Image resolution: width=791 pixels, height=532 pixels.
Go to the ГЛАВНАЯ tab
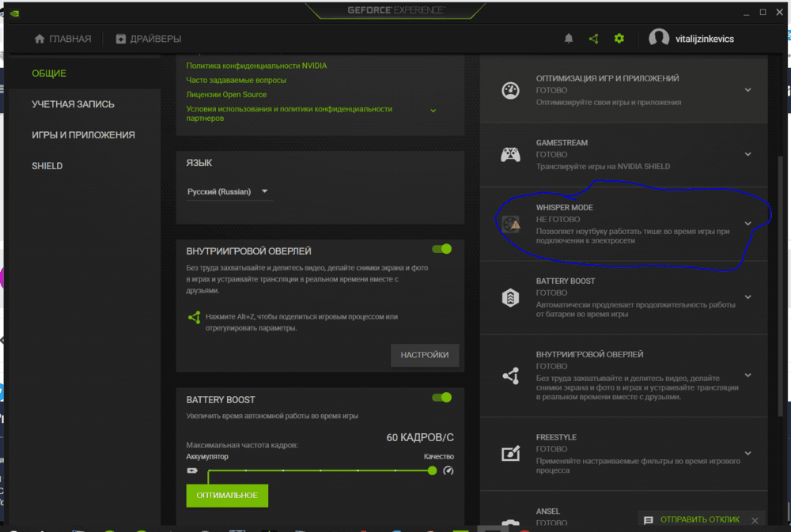click(62, 39)
